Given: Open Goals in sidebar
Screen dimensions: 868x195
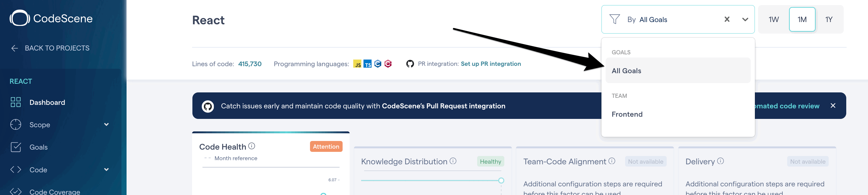Looking at the screenshot, I should click(38, 147).
